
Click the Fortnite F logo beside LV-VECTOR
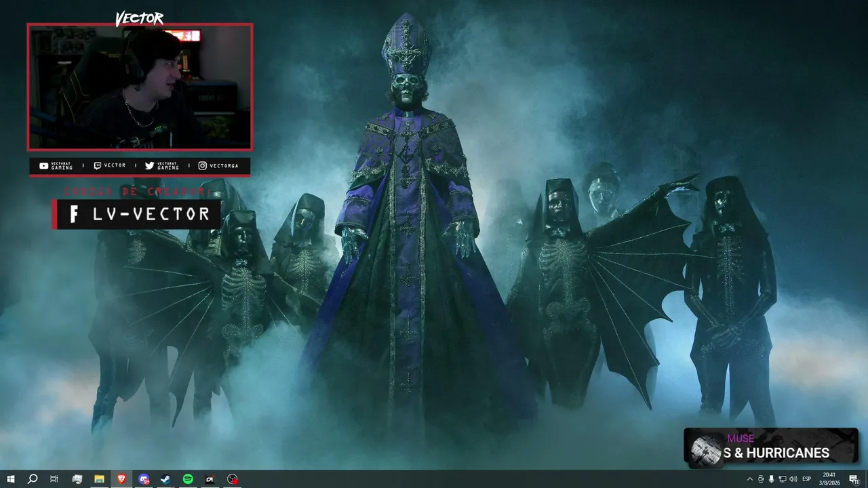tap(74, 214)
